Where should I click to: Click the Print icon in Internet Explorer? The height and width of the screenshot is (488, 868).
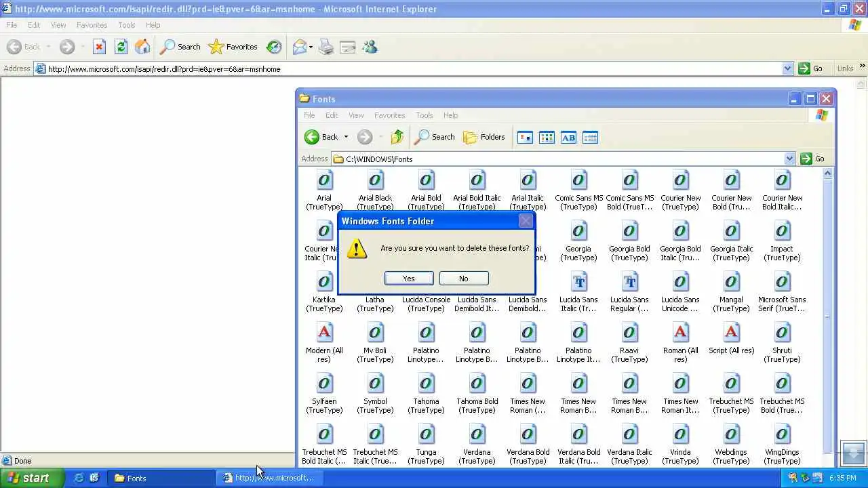(x=326, y=47)
